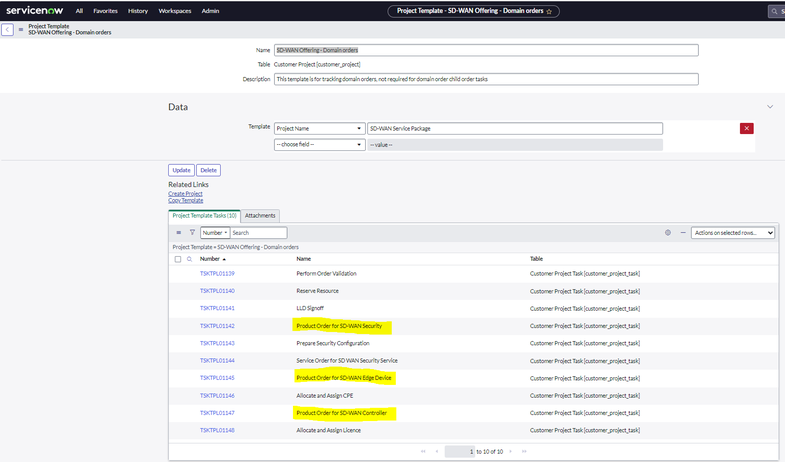This screenshot has width=785, height=462.
Task: Open the All menu
Action: point(79,11)
